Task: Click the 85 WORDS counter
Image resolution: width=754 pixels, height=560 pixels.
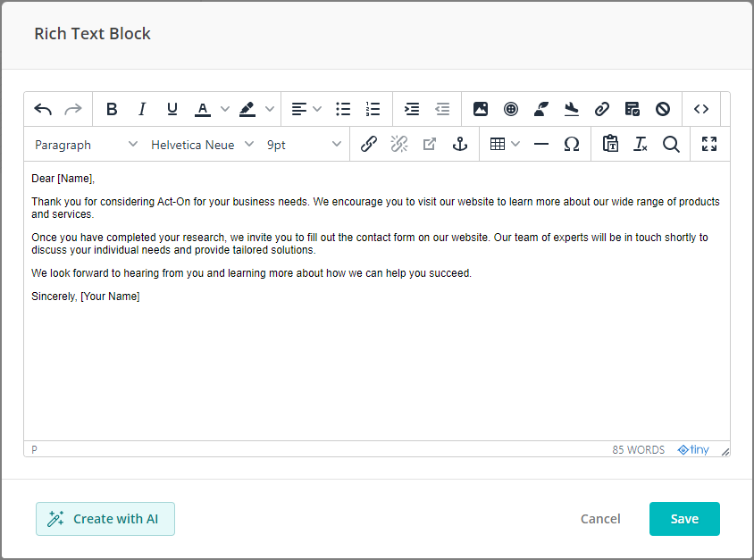Action: (x=638, y=450)
